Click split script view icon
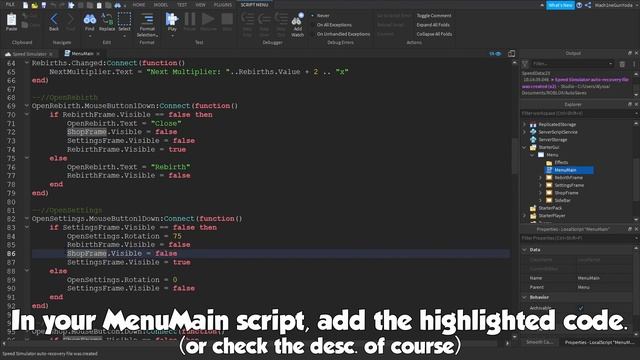This screenshot has width=640, height=360. 511,53
